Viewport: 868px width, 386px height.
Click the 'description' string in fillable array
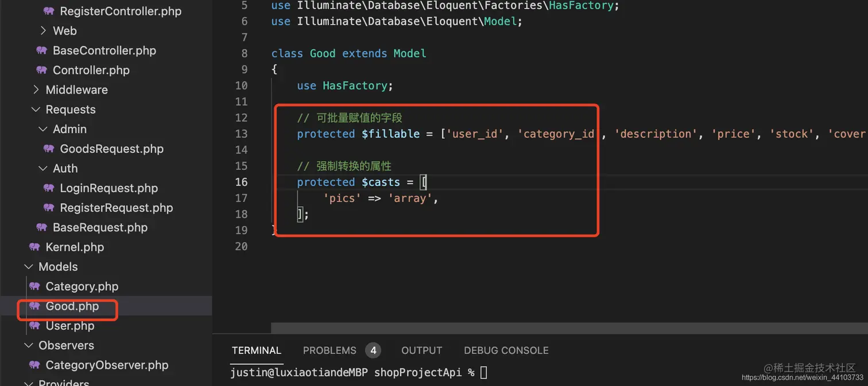(x=657, y=134)
